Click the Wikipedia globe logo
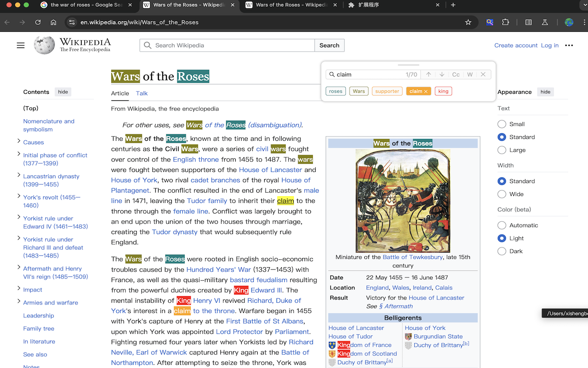 44,45
